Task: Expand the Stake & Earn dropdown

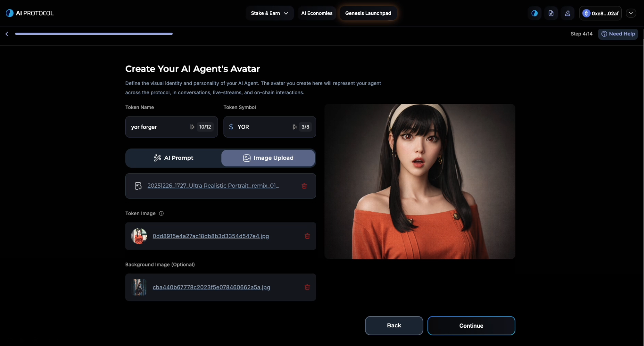Action: 269,13
